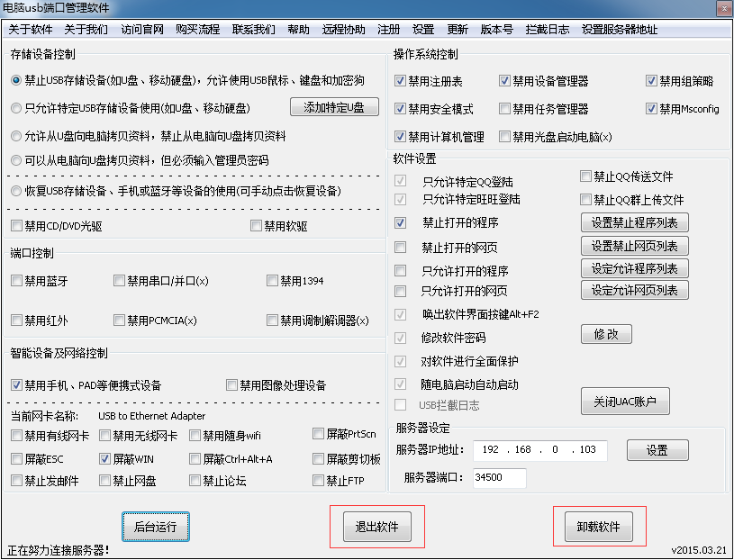Choose 恢复USB存储设备 radio option
Screen dimensions: 734x560
16,191
